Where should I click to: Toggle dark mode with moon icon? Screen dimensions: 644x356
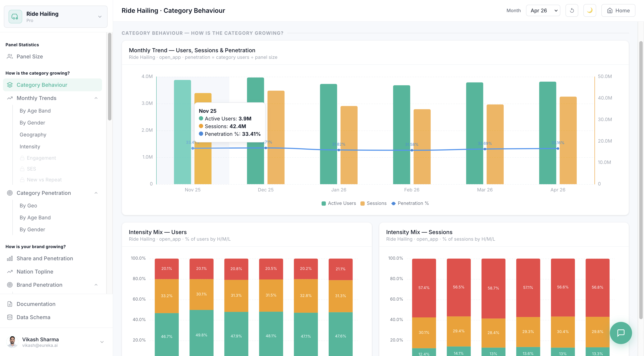[590, 10]
